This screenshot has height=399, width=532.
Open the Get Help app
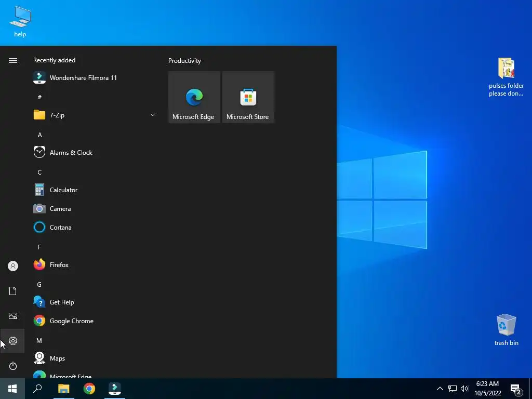pos(95,302)
